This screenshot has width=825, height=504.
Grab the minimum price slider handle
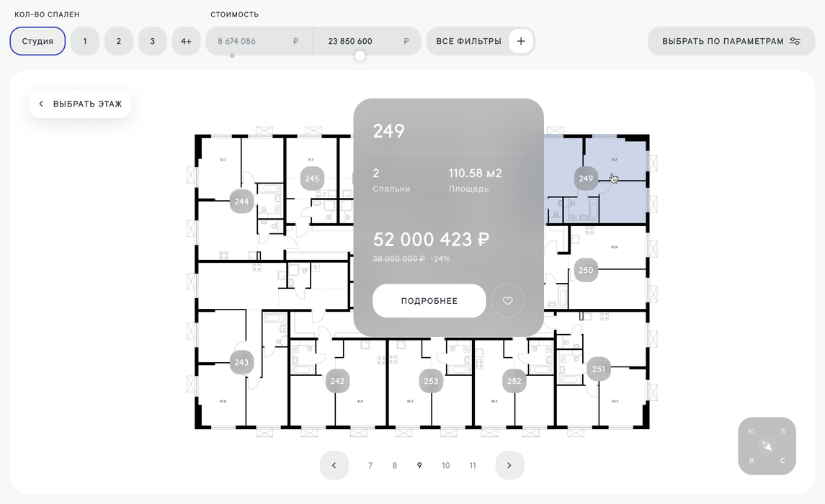[x=232, y=55]
